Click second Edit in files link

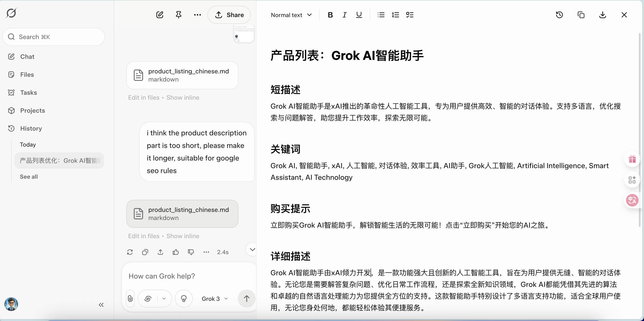tap(144, 236)
